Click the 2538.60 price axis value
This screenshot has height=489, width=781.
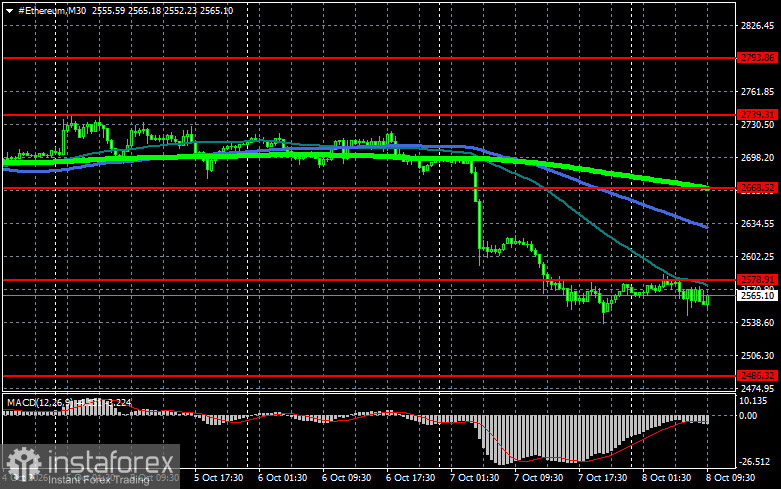758,323
